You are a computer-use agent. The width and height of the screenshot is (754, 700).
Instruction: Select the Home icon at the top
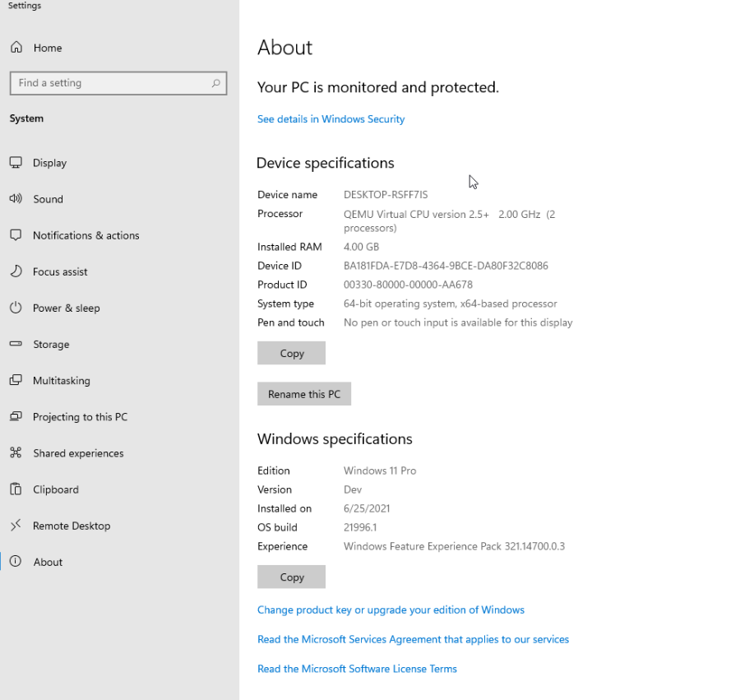tap(15, 47)
